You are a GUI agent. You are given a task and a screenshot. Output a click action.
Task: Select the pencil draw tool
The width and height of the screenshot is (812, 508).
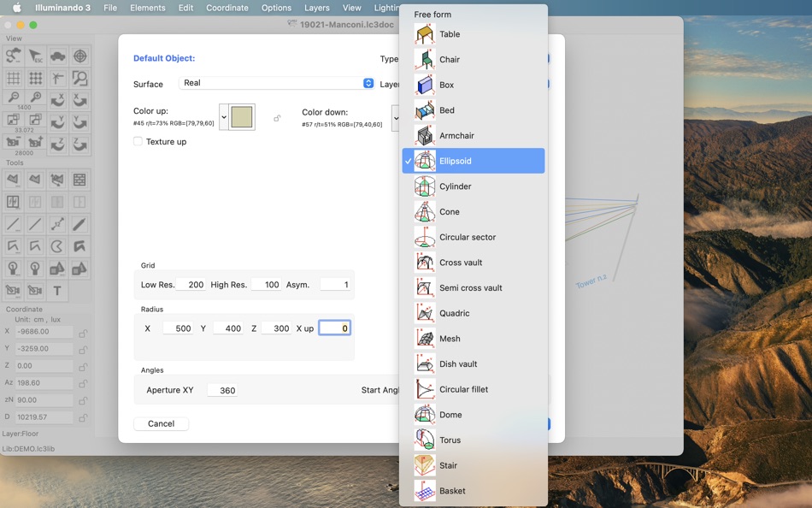(x=79, y=224)
